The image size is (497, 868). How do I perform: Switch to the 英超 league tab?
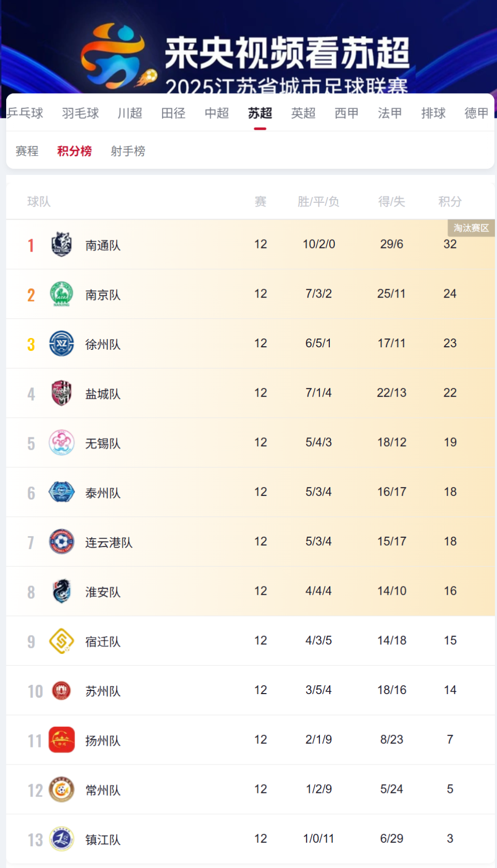click(x=303, y=113)
